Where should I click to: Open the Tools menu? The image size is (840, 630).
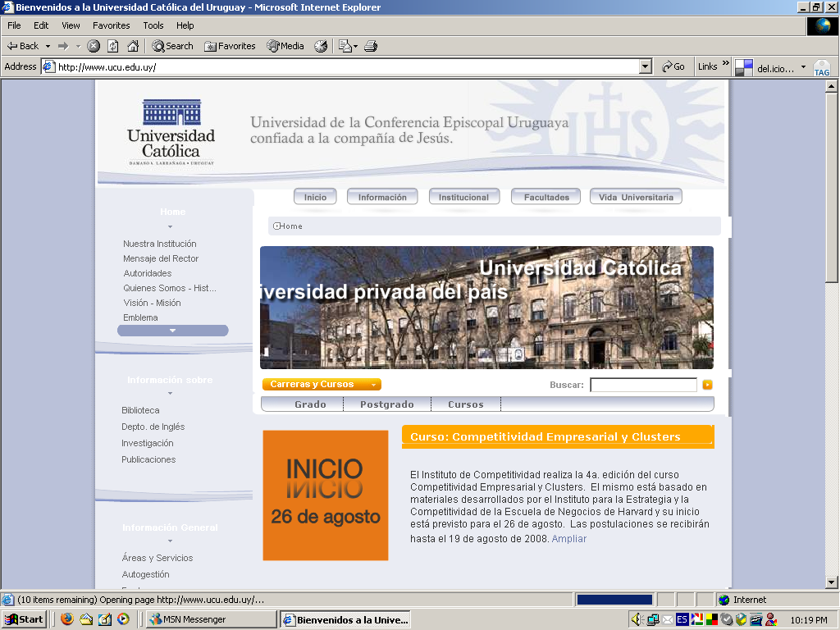coord(153,25)
